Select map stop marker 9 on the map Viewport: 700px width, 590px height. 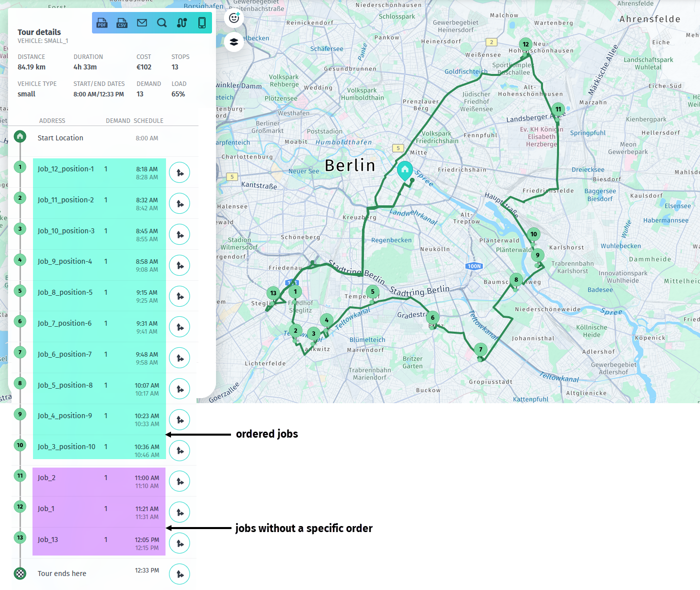click(x=537, y=255)
